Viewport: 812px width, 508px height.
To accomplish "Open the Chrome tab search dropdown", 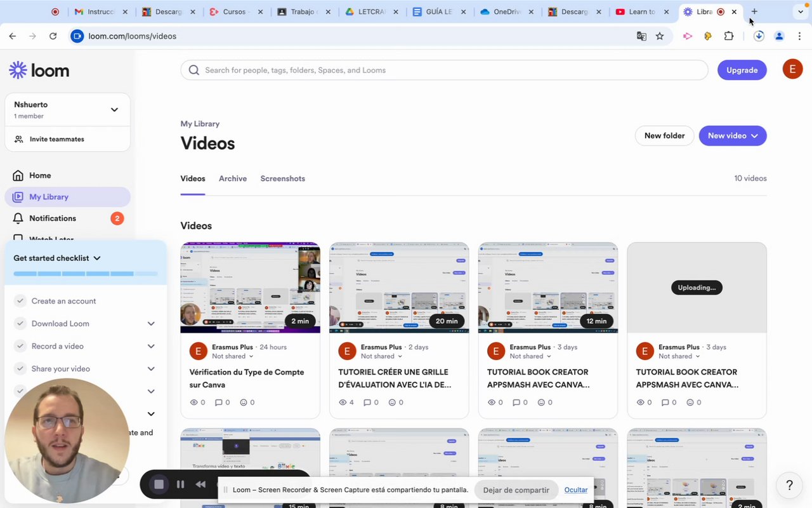I will click(x=800, y=11).
